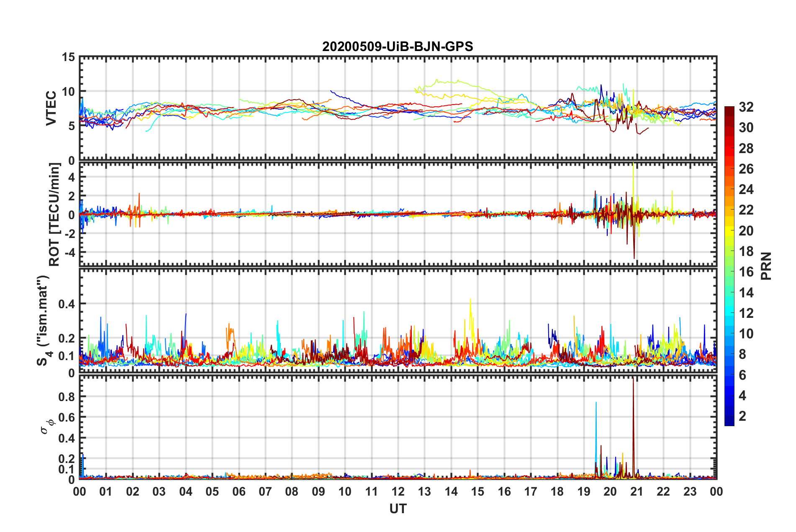Click hour label 13 on the UT axis
The height and width of the screenshot is (532, 796).
(x=424, y=491)
